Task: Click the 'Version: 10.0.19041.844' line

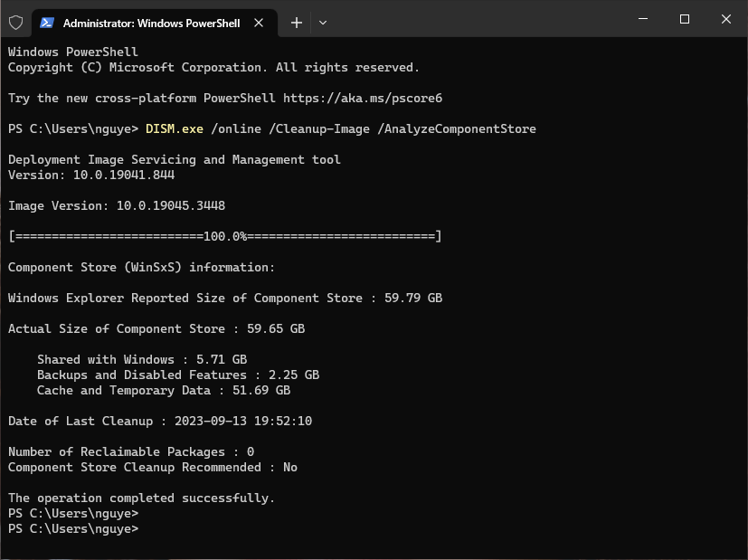Action: click(x=91, y=176)
